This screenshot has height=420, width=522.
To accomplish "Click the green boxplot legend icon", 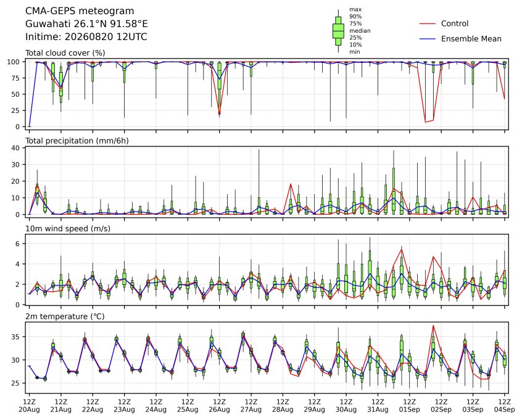I will click(x=338, y=31).
